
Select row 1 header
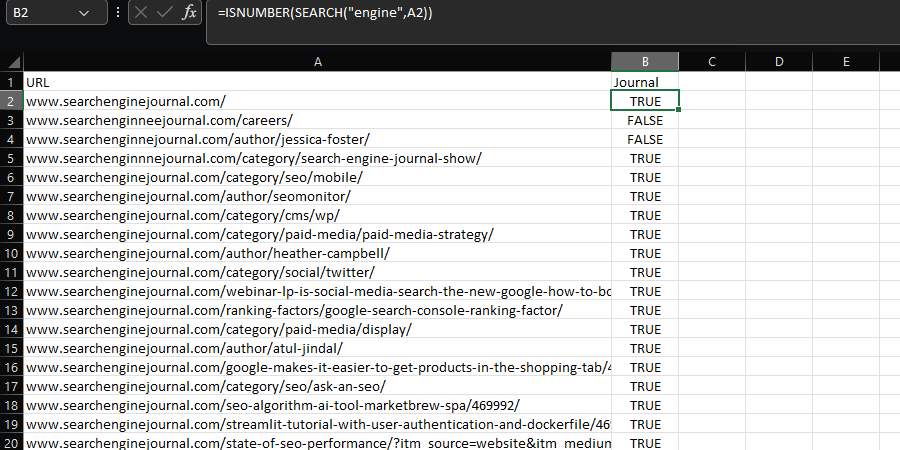[x=11, y=82]
